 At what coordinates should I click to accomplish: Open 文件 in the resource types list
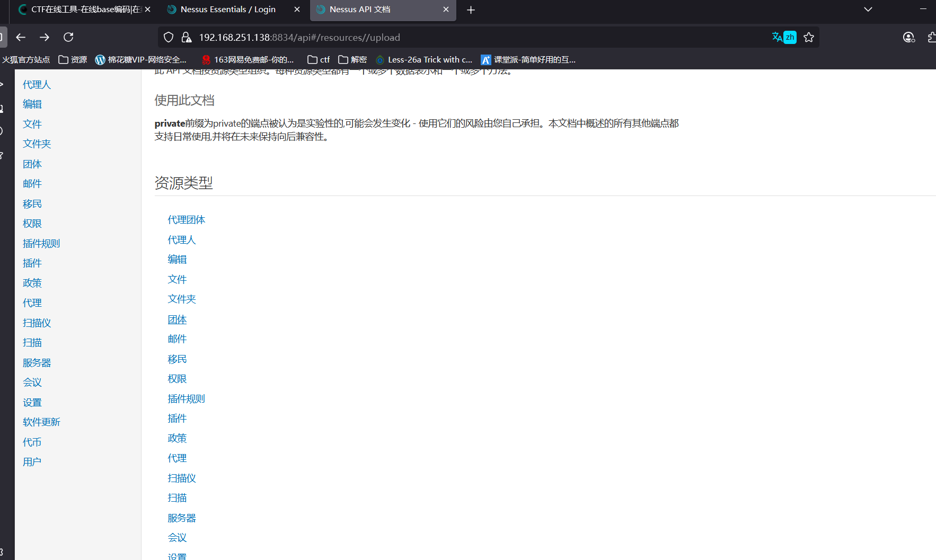(177, 280)
